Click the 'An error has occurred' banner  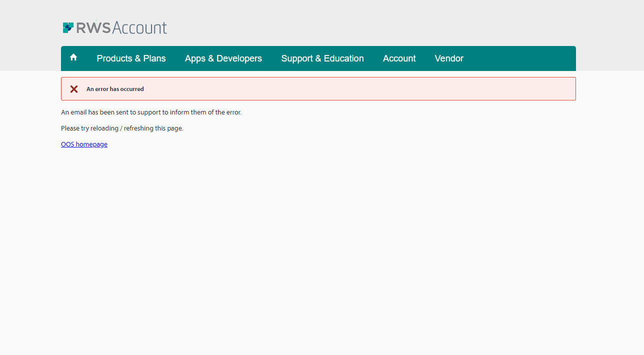tap(318, 88)
